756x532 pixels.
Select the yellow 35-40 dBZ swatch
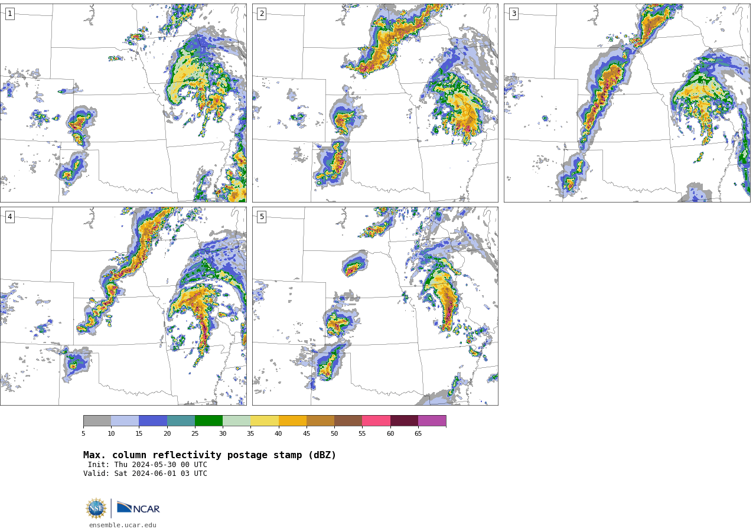(265, 421)
